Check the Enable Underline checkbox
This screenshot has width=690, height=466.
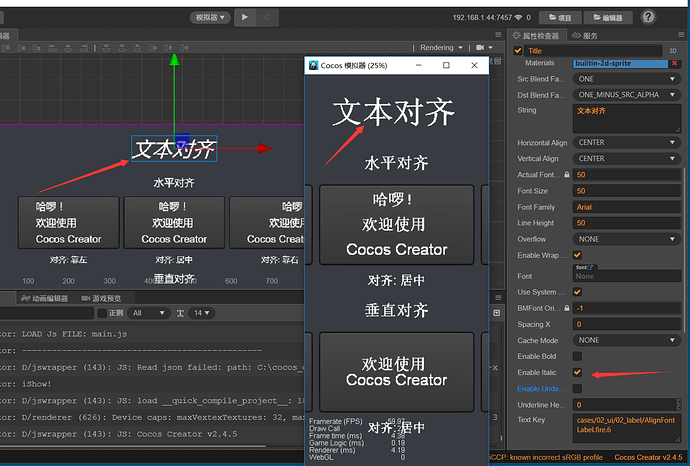(x=577, y=389)
